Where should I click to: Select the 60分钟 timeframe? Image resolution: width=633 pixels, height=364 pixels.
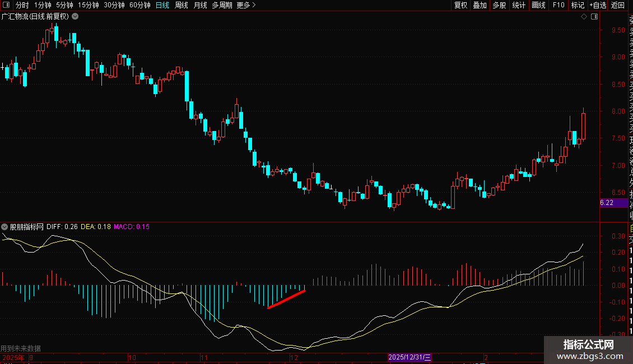point(140,5)
